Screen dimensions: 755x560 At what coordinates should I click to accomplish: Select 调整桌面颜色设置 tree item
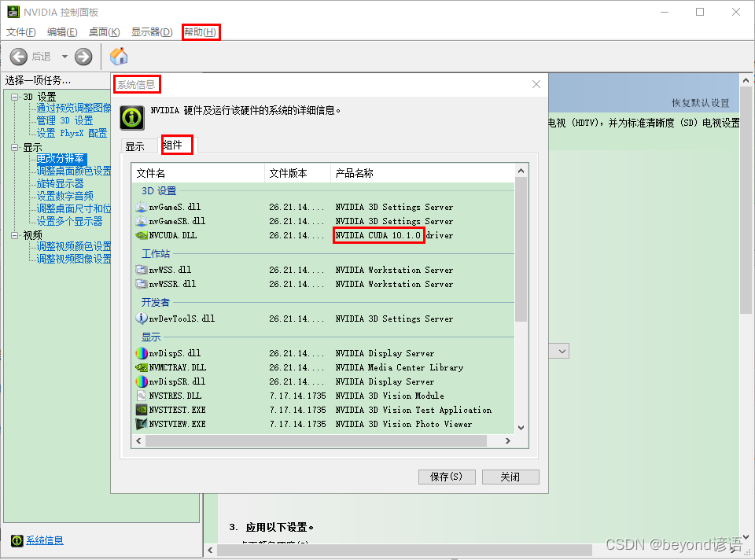[74, 171]
